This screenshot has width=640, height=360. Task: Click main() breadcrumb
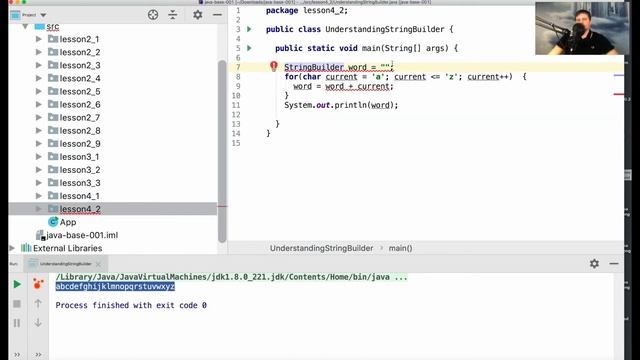click(400, 248)
